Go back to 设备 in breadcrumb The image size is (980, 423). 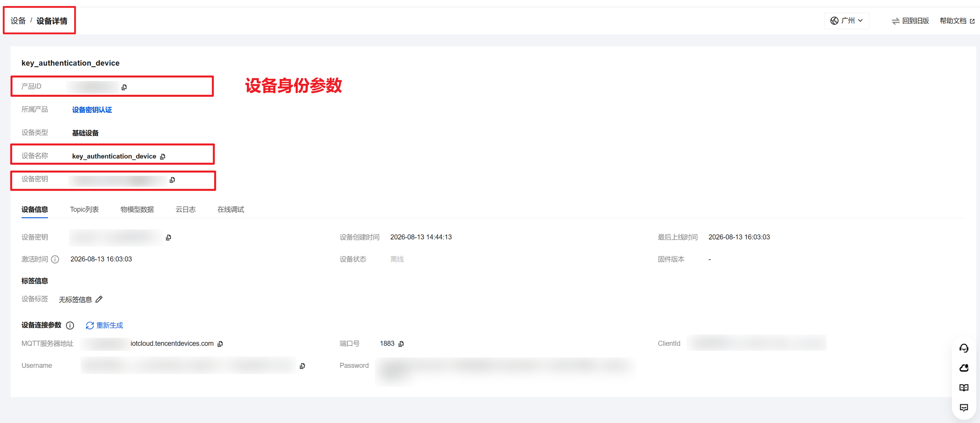[x=18, y=21]
